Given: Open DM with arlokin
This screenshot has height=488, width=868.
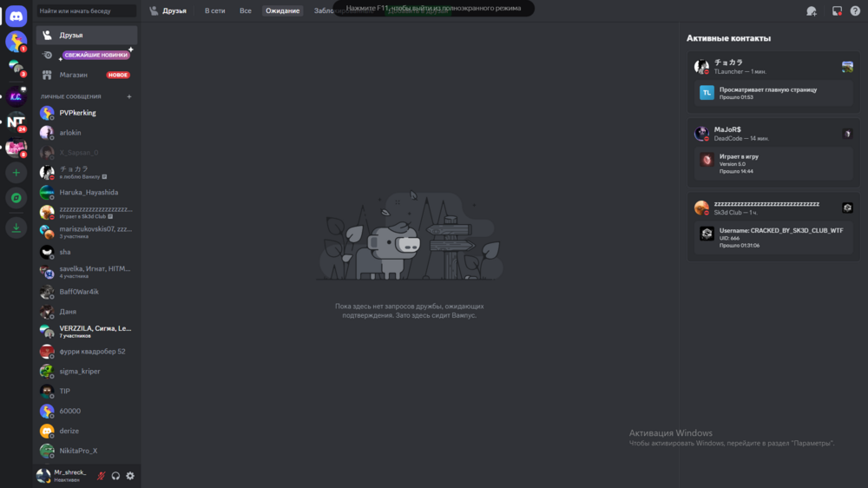Looking at the screenshot, I should point(87,133).
